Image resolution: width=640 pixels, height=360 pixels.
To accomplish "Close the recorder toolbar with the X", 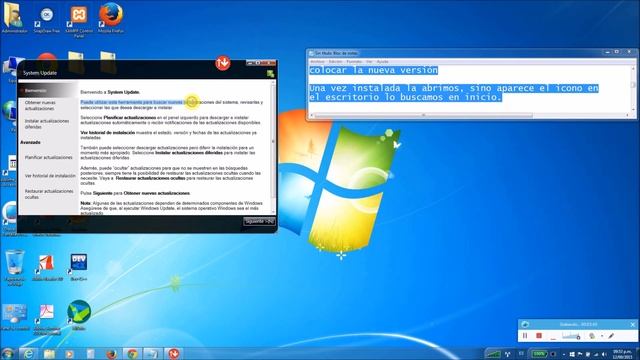I will tap(633, 324).
